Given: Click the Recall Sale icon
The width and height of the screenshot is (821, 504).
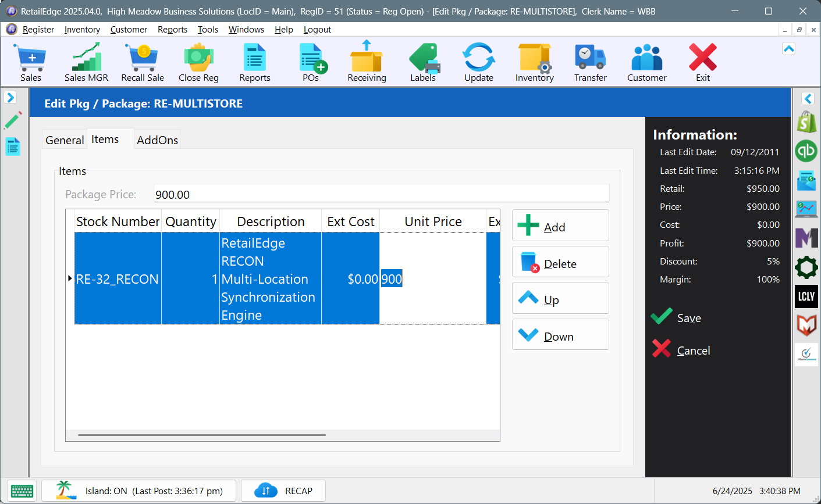Looking at the screenshot, I should pyautogui.click(x=143, y=62).
